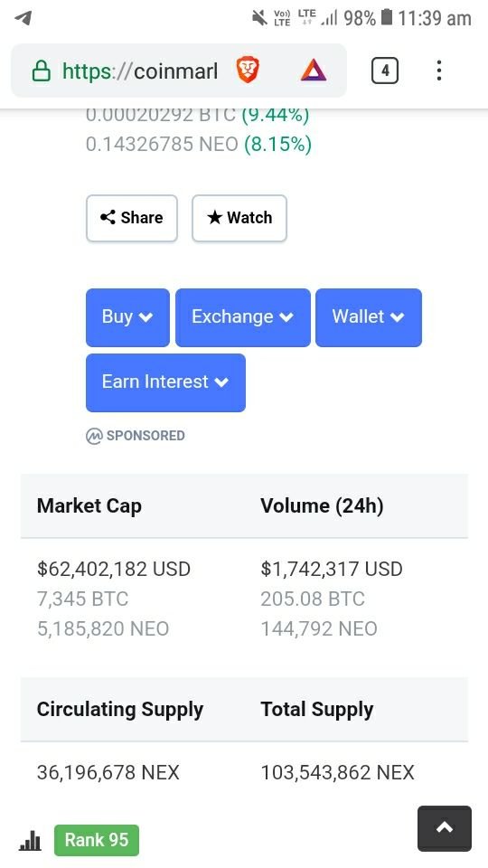488x868 pixels.
Task: Open the tab switcher showing 4
Action: tap(385, 71)
